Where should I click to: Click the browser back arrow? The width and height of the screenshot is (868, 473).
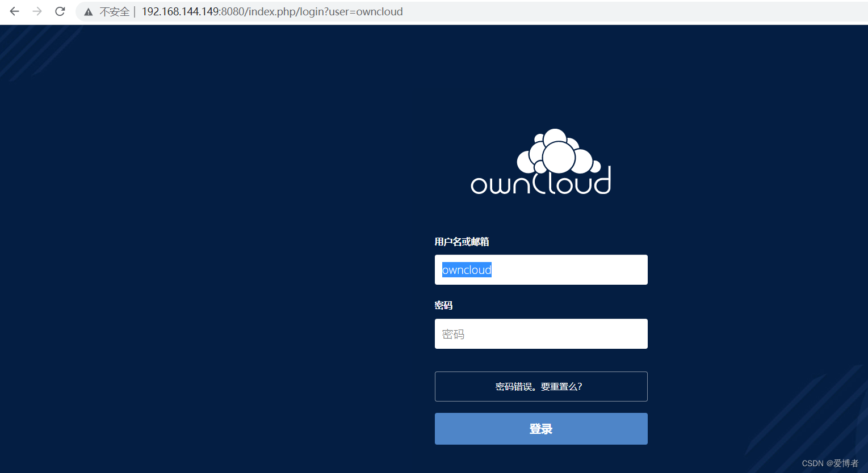tap(14, 11)
